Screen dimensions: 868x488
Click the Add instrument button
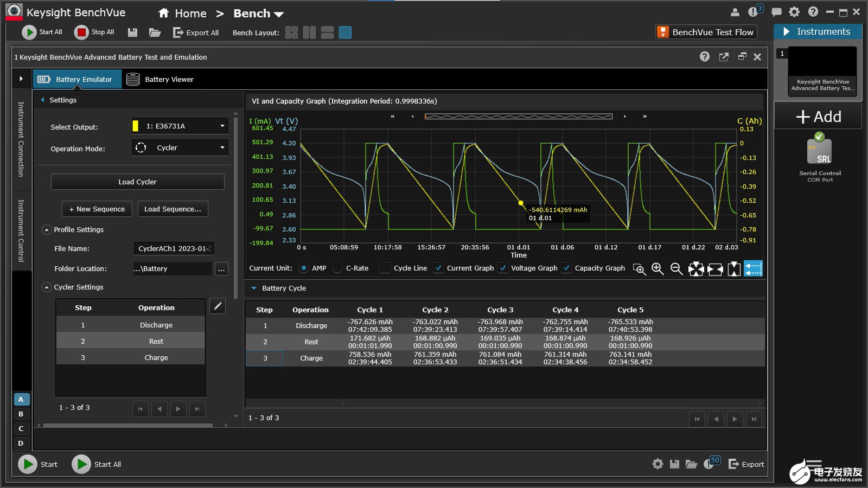pyautogui.click(x=818, y=117)
